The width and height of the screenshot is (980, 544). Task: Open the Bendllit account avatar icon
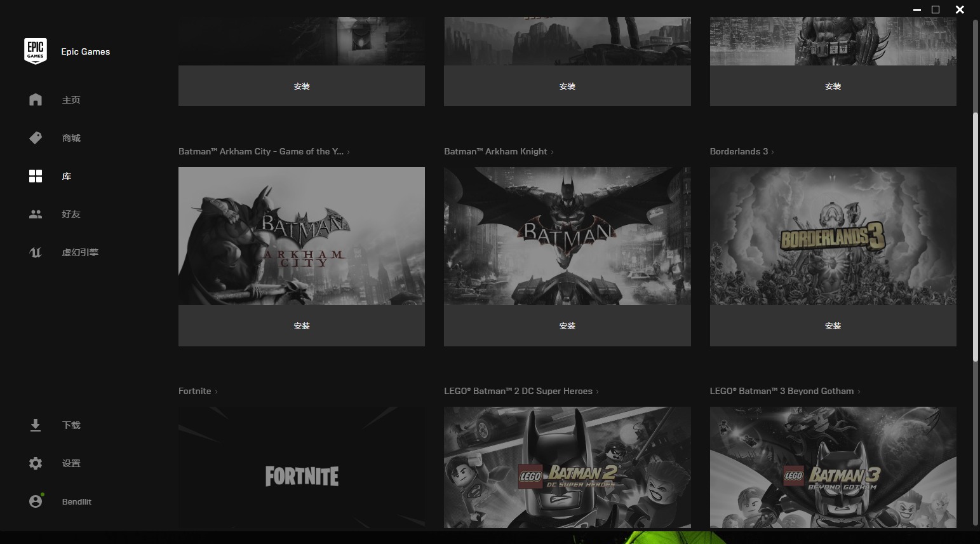pyautogui.click(x=36, y=501)
